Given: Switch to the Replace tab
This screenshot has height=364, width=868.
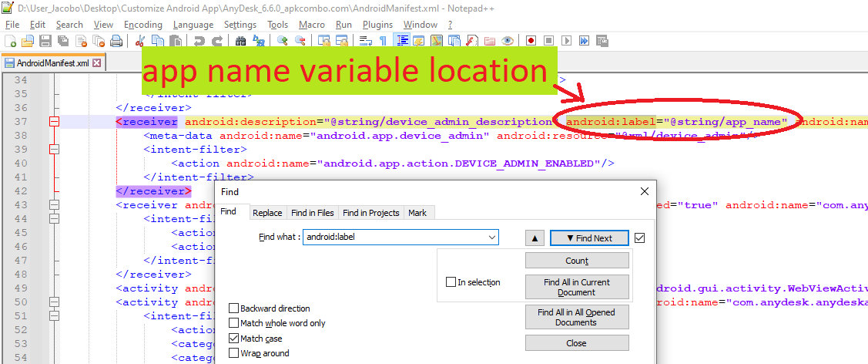Looking at the screenshot, I should 267,213.
